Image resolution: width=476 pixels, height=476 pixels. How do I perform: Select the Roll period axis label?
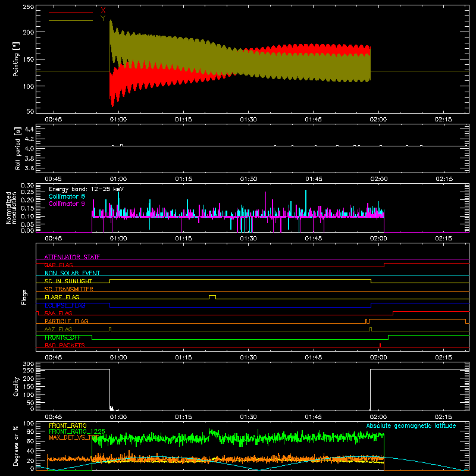[18, 148]
